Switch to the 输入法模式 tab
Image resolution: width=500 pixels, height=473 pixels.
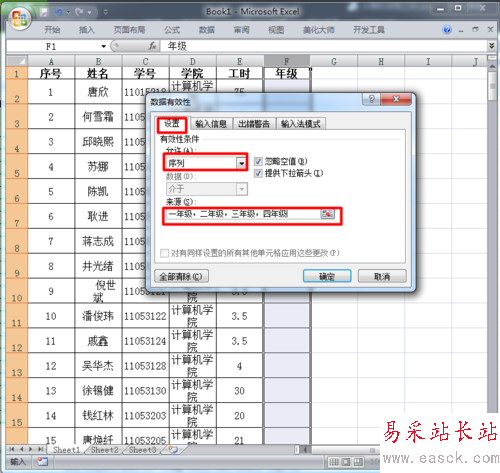301,124
